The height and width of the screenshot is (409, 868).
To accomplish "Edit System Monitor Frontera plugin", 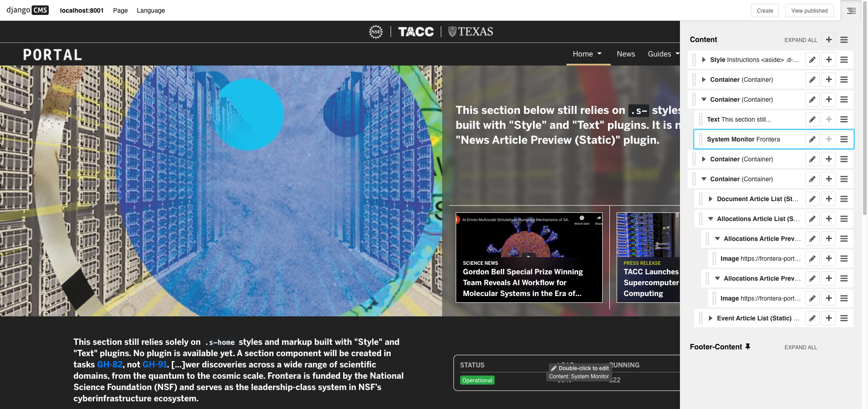I will point(812,139).
